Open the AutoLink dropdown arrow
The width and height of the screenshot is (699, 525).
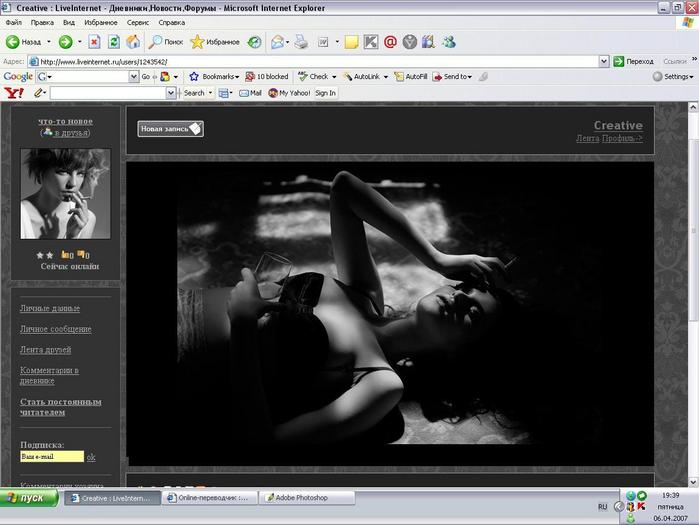point(386,77)
